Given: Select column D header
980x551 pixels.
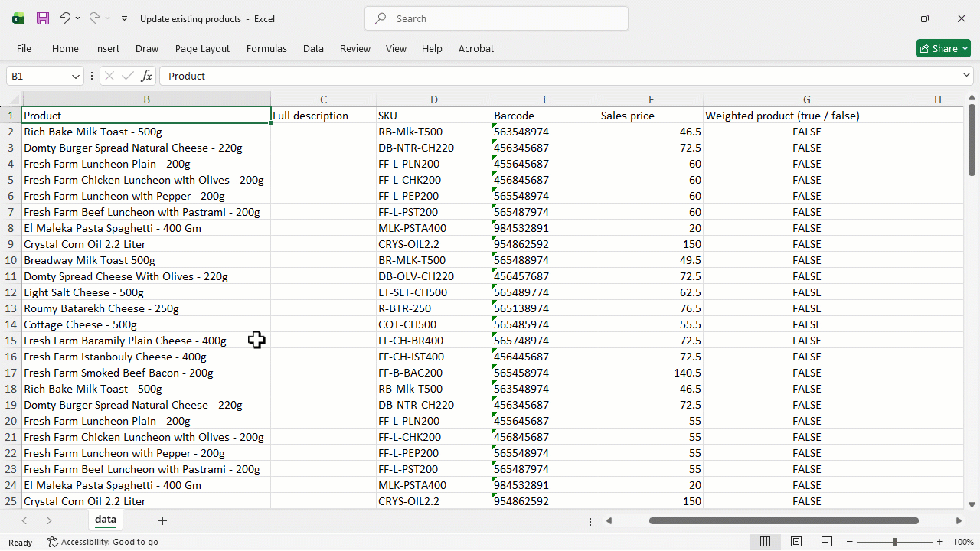Looking at the screenshot, I should pos(434,99).
